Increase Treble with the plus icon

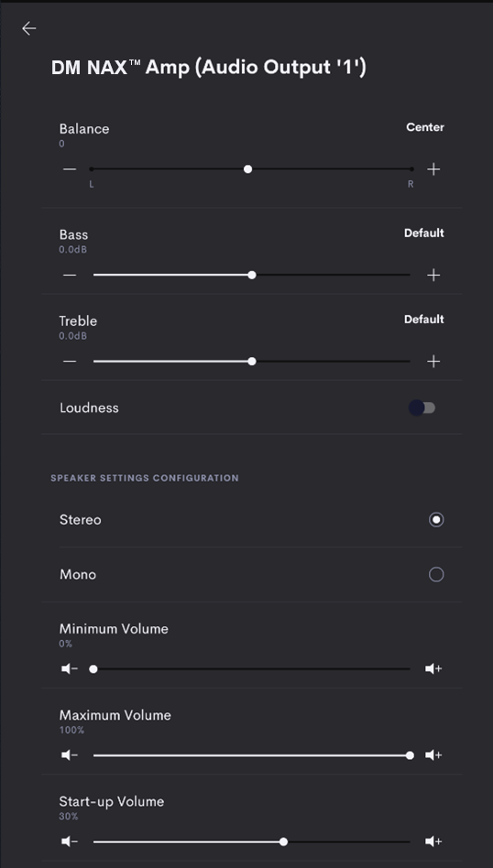[433, 362]
